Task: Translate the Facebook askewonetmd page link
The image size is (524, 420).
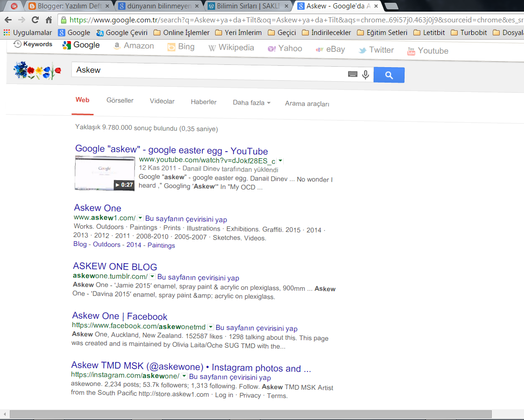Action: pyautogui.click(x=256, y=328)
